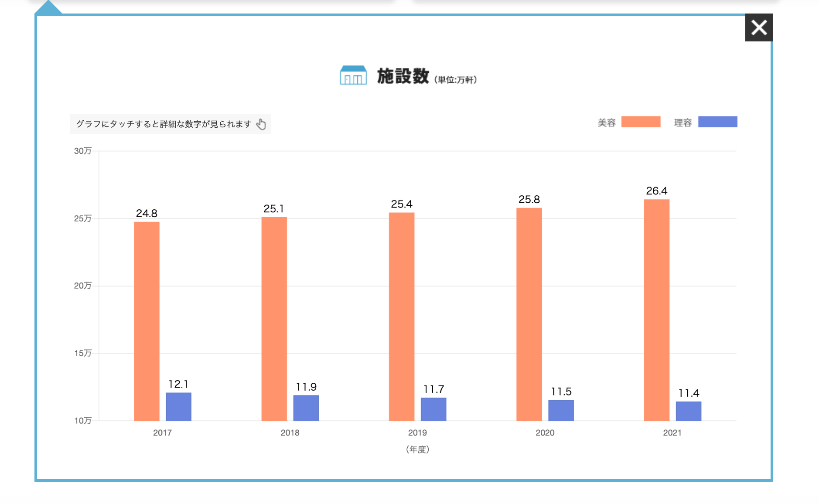Click the 美容 legend text label

[606, 123]
